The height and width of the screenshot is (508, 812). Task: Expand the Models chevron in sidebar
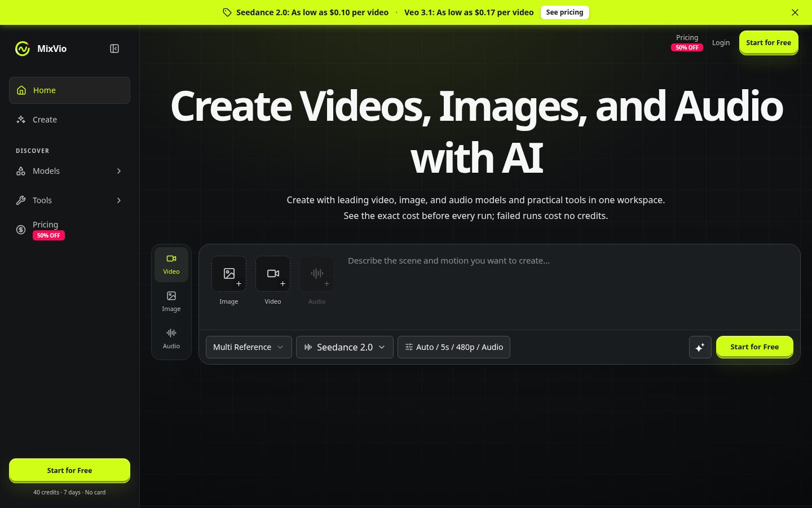pyautogui.click(x=119, y=171)
